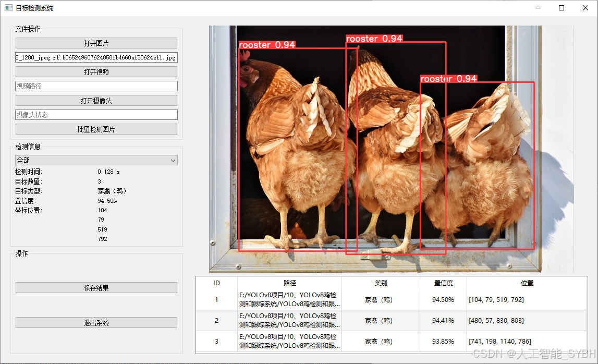
Task: Select position cell [741, 198, 1140, 786]
Action: [527, 341]
